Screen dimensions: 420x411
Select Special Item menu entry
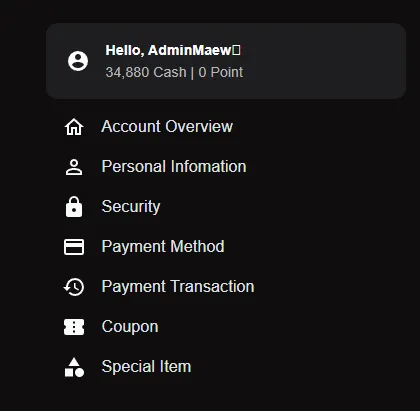point(146,367)
